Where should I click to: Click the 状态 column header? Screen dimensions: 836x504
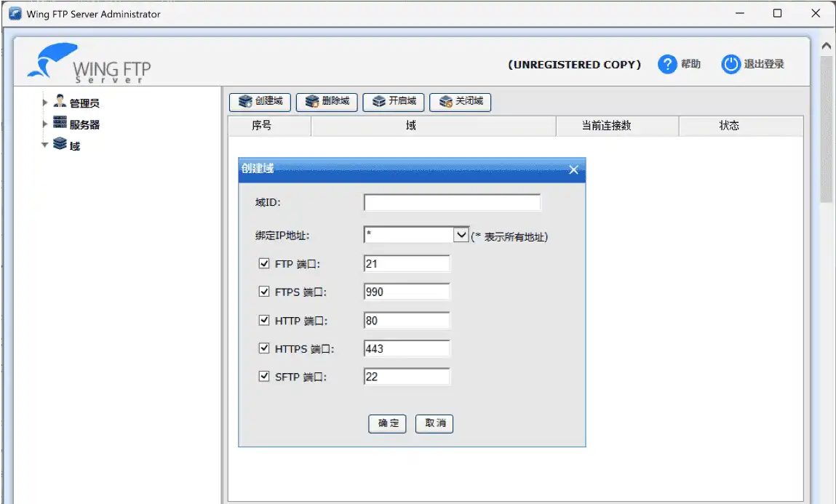[741, 126]
